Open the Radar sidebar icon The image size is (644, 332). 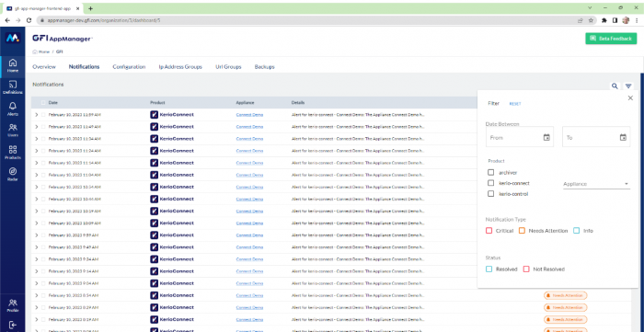(x=12, y=174)
